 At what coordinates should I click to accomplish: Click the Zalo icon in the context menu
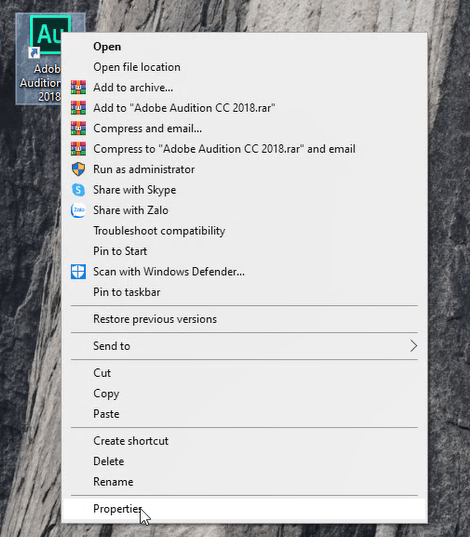tap(78, 210)
